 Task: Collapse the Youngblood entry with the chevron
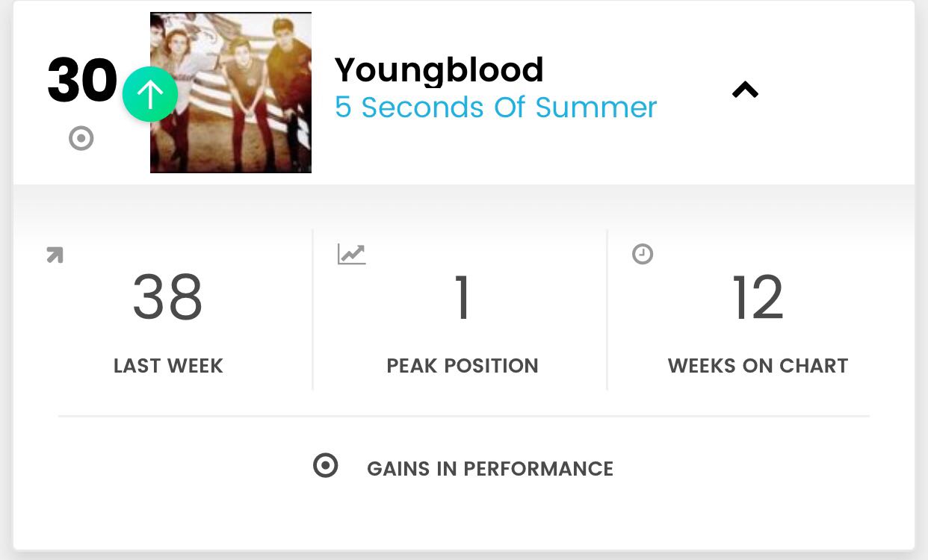(x=745, y=90)
